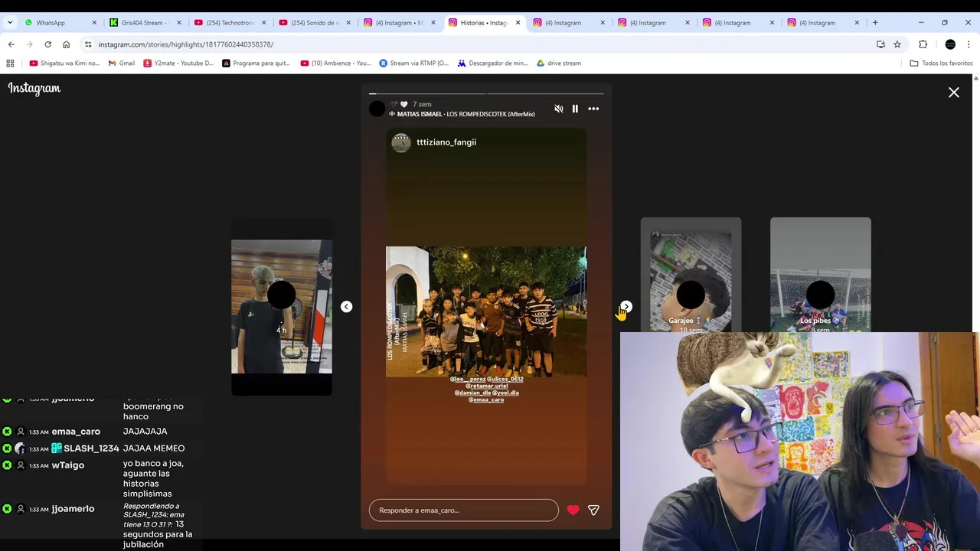Like the story with the heart icon

tap(573, 510)
